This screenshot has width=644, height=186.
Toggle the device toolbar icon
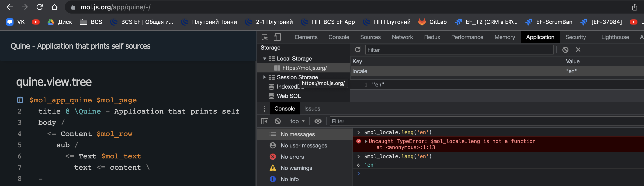tap(277, 37)
